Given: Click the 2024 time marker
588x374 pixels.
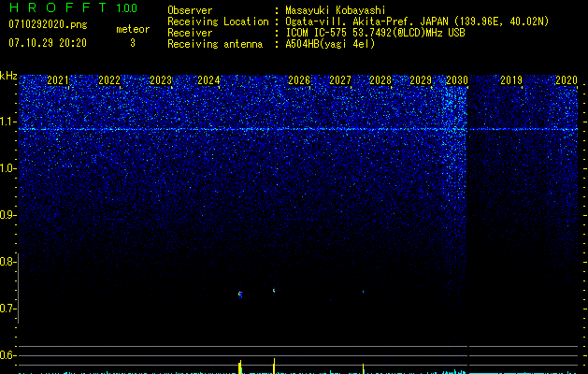Looking at the screenshot, I should [208, 80].
